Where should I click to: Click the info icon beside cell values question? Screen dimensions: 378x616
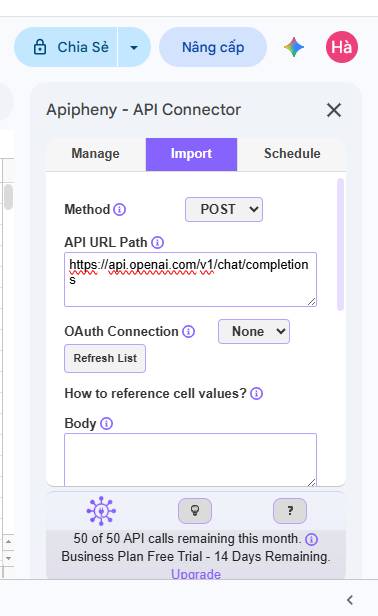(x=257, y=393)
